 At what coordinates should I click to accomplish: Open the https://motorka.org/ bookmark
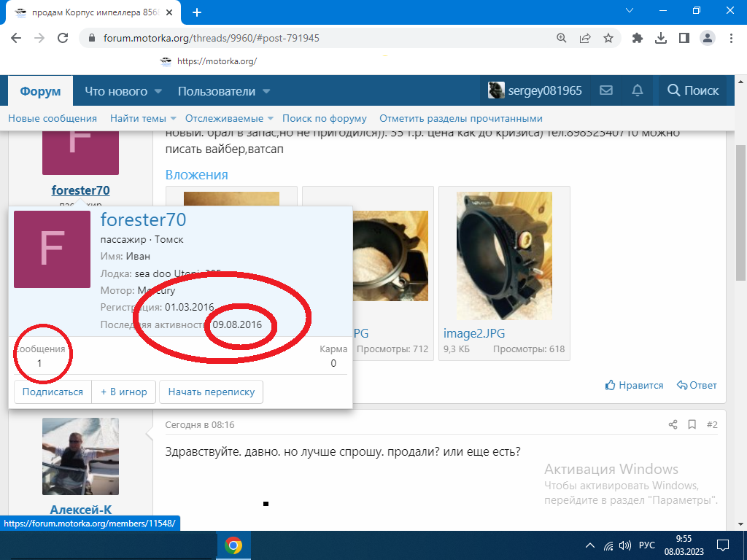coord(209,61)
